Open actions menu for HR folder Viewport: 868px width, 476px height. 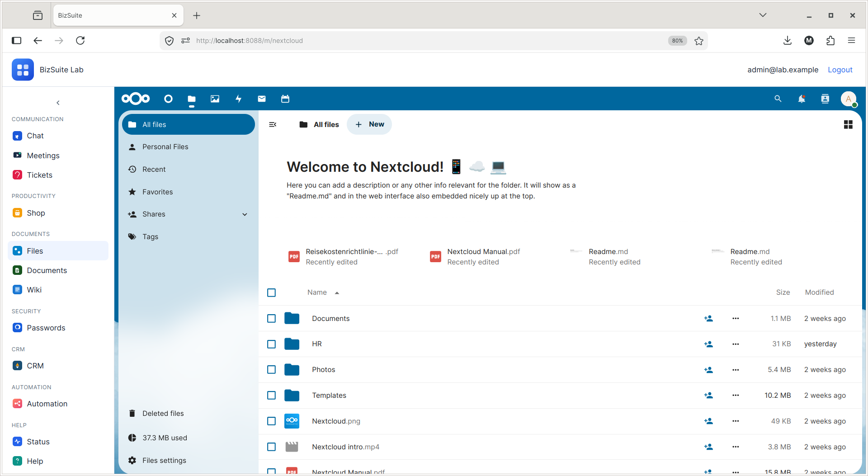pyautogui.click(x=736, y=344)
